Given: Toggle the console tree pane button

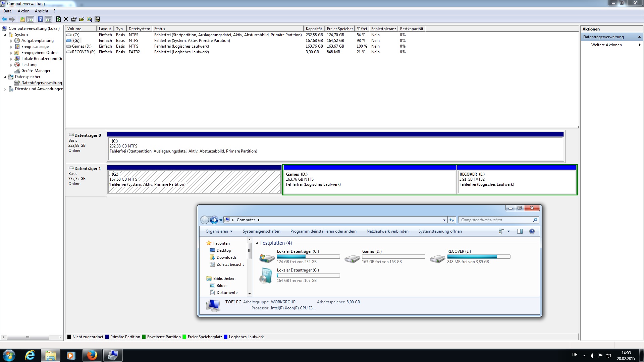Looking at the screenshot, I should point(31,19).
